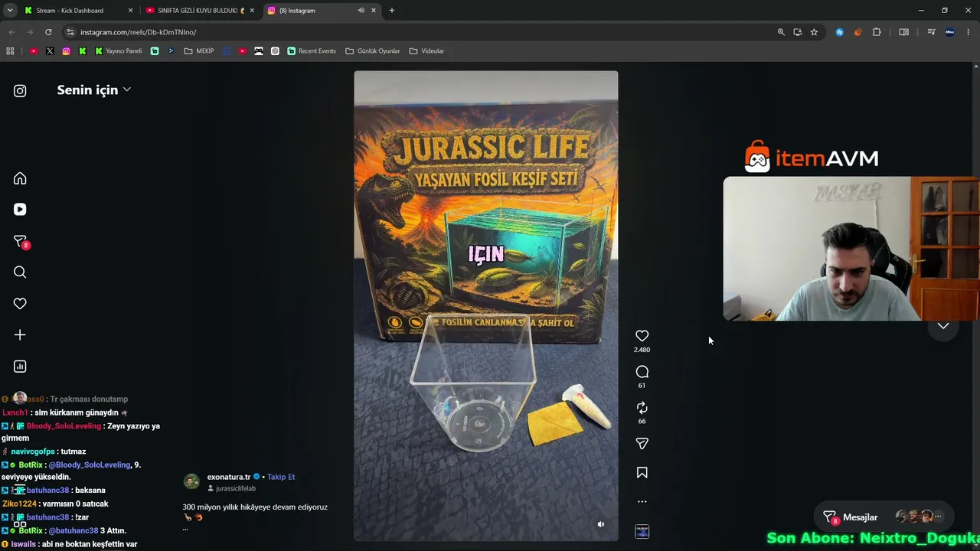The image size is (980, 551).
Task: Open Reels from the sidebar
Action: click(20, 210)
